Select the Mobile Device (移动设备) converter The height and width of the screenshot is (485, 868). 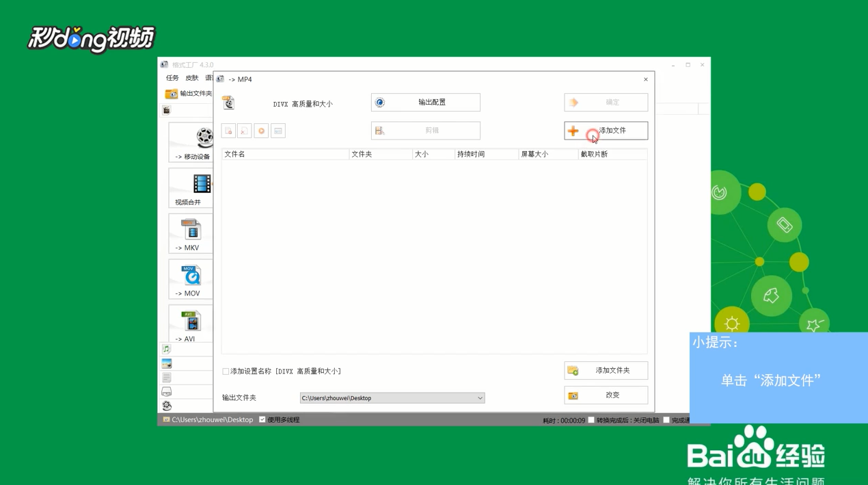coord(191,142)
